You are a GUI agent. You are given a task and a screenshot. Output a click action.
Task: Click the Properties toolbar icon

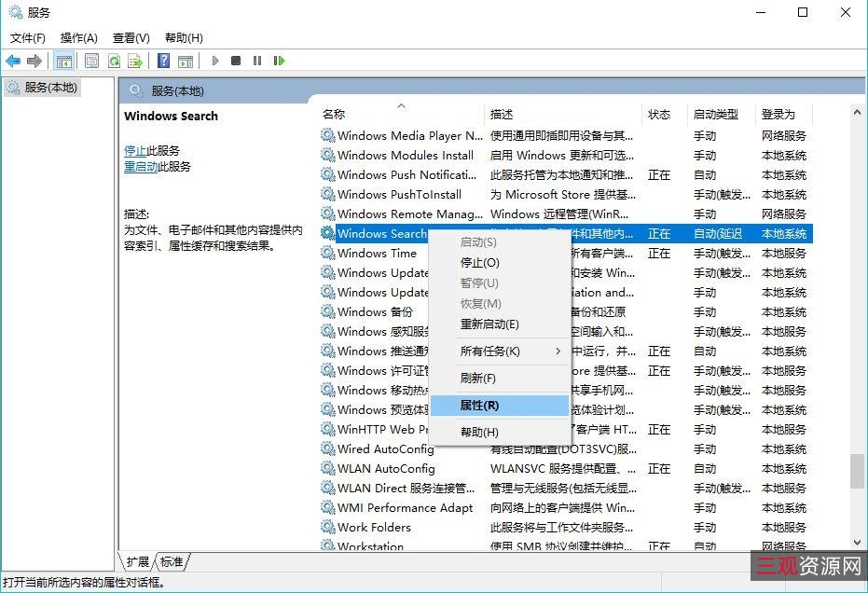91,61
